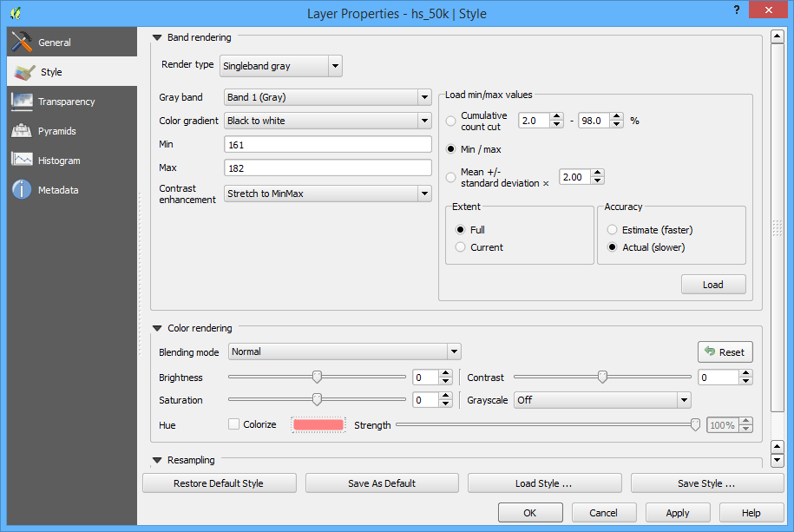The height and width of the screenshot is (532, 794).
Task: Click the Max value field
Action: tap(328, 167)
